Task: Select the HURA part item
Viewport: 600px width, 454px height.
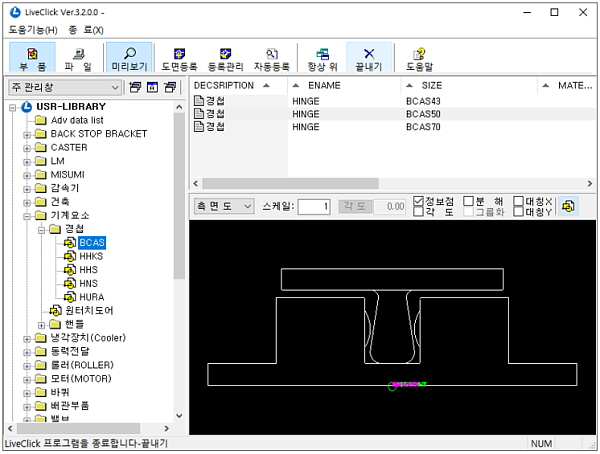Action: tap(92, 297)
